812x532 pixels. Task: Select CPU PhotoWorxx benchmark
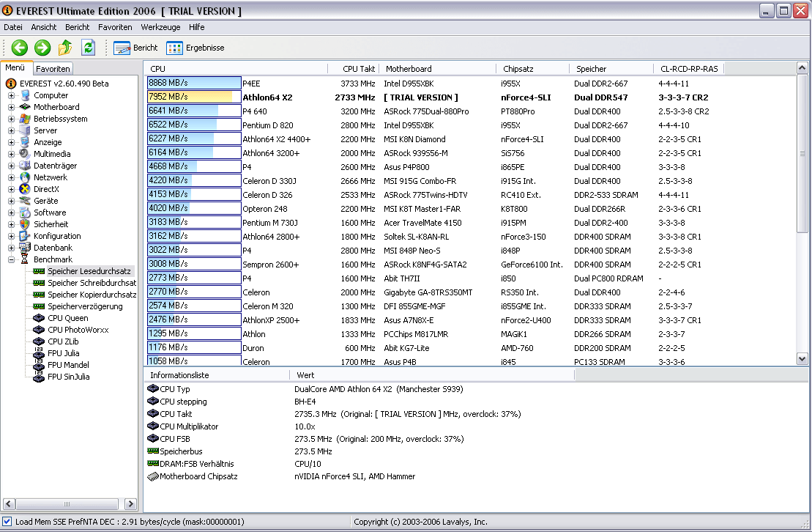78,330
